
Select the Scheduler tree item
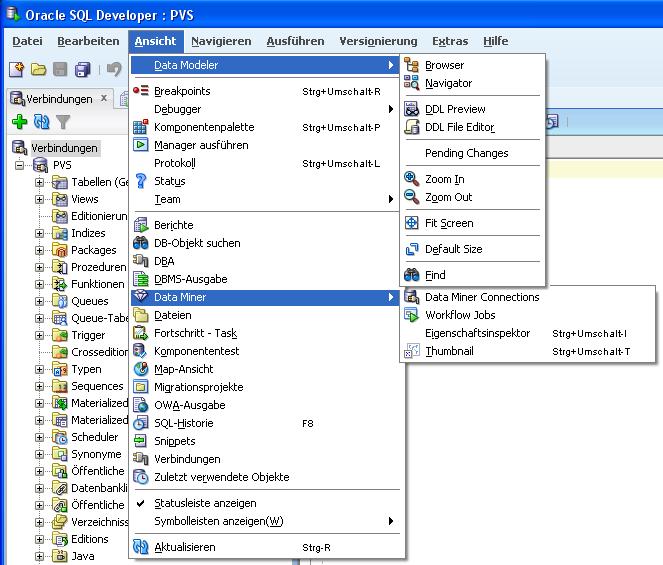[x=95, y=437]
